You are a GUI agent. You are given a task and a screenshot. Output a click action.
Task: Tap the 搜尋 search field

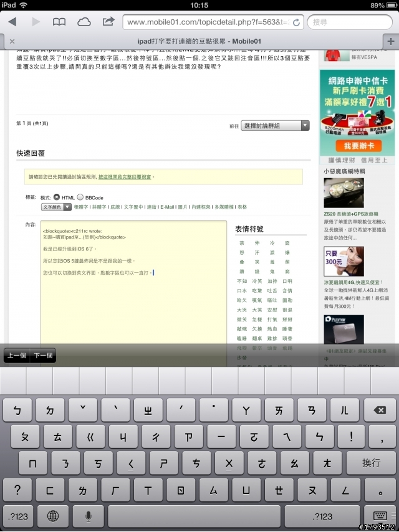(350, 22)
